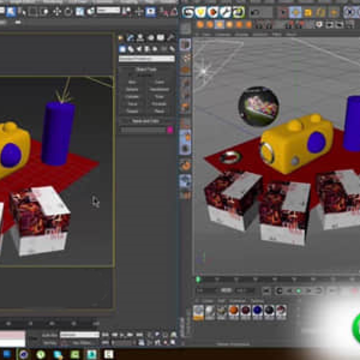Click the Cone primitive button
Viewport: 360px width, 360px height.
[x=159, y=82]
